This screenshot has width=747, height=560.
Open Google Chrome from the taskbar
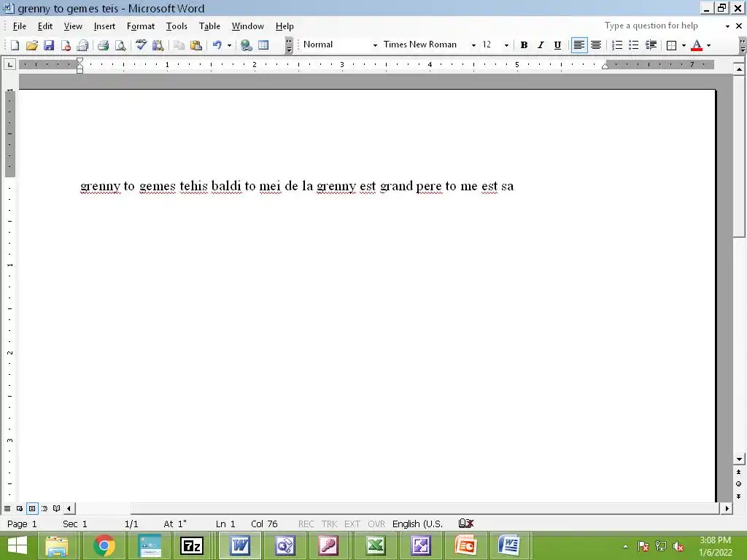[x=104, y=545]
